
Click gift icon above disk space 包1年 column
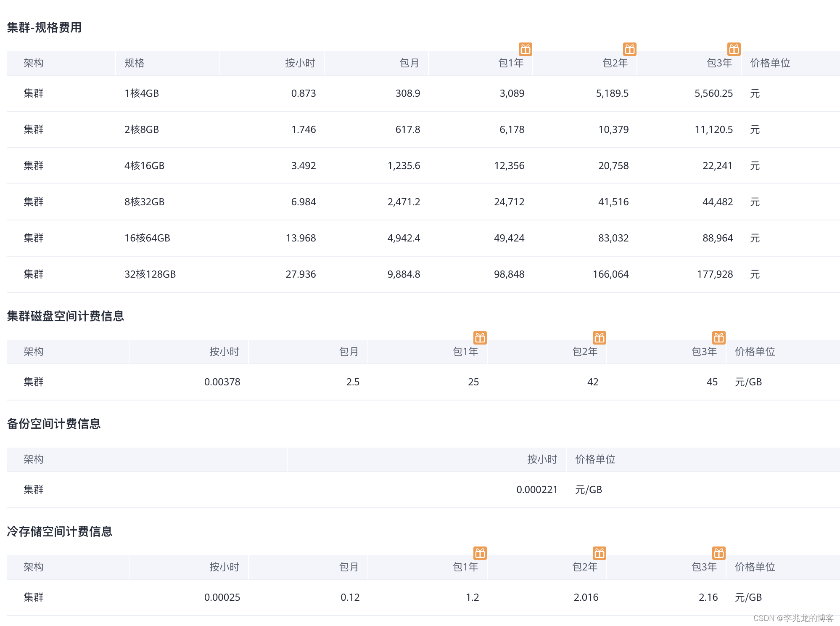coord(480,337)
